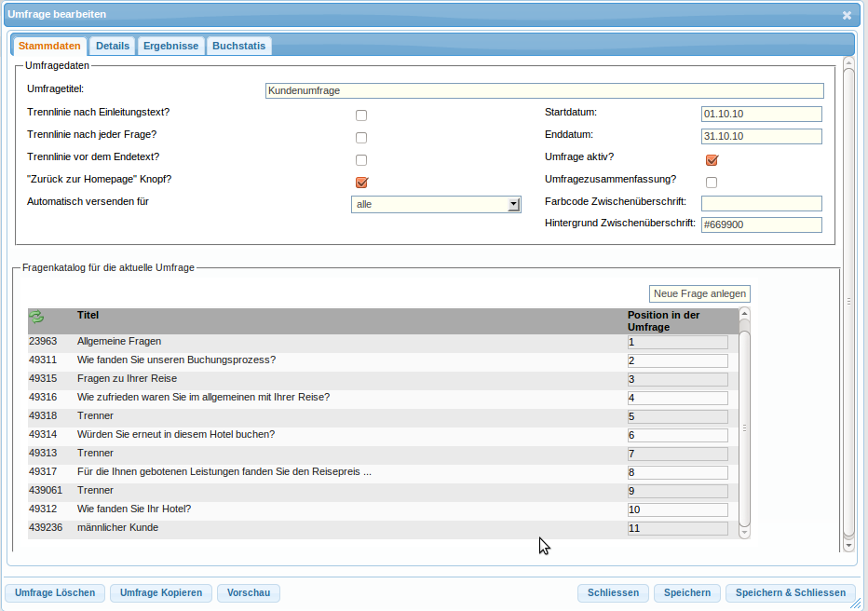
Task: Click the Farbcode Zwischenüberschrift color field
Action: tap(761, 203)
